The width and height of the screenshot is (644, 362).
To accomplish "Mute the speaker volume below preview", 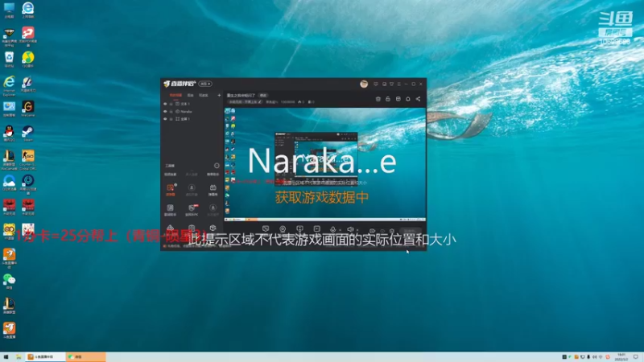I will click(x=350, y=229).
